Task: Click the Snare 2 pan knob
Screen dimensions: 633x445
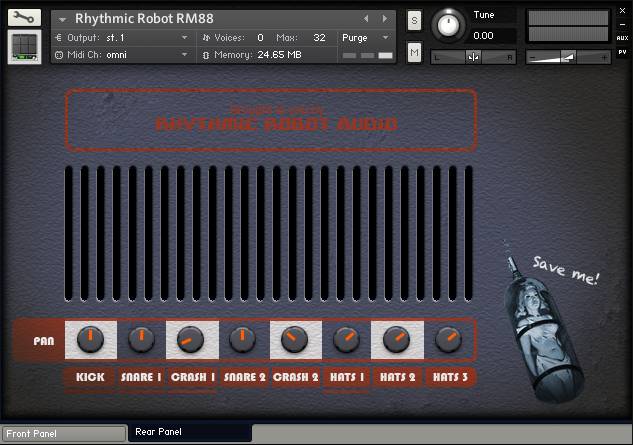Action: click(x=242, y=340)
